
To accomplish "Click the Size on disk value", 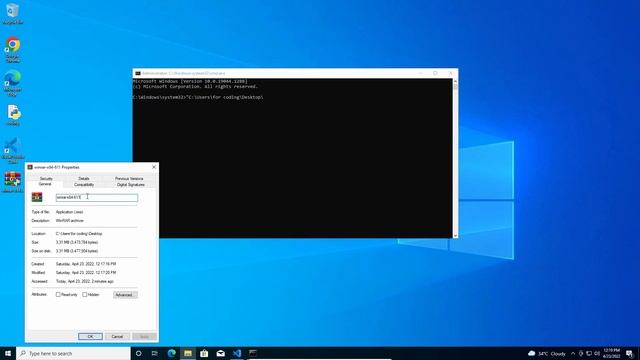I will (x=77, y=251).
